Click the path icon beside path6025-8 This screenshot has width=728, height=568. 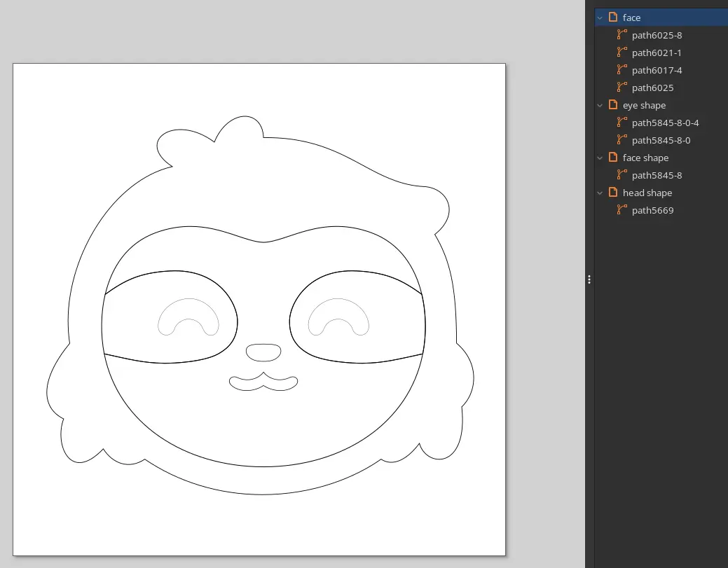(x=621, y=35)
